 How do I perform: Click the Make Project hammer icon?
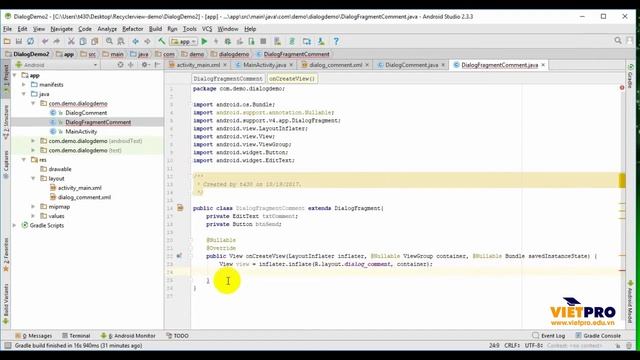tap(162, 41)
